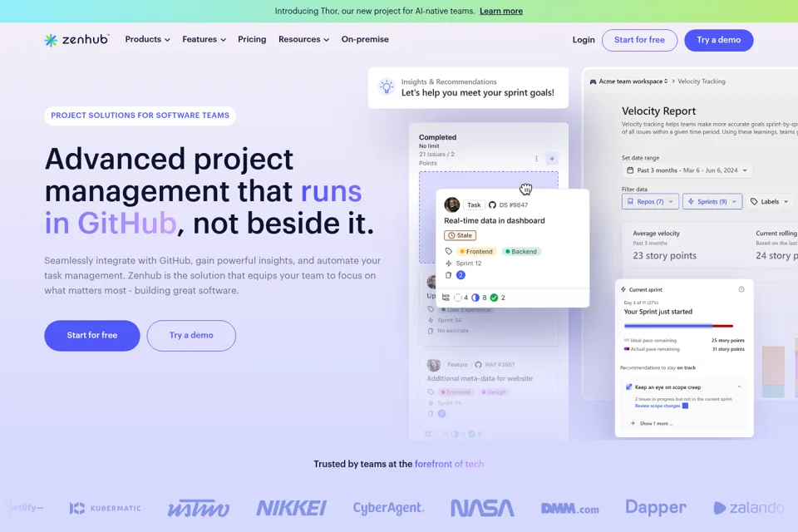Open the Pricing page
798x532 pixels.
pyautogui.click(x=252, y=39)
